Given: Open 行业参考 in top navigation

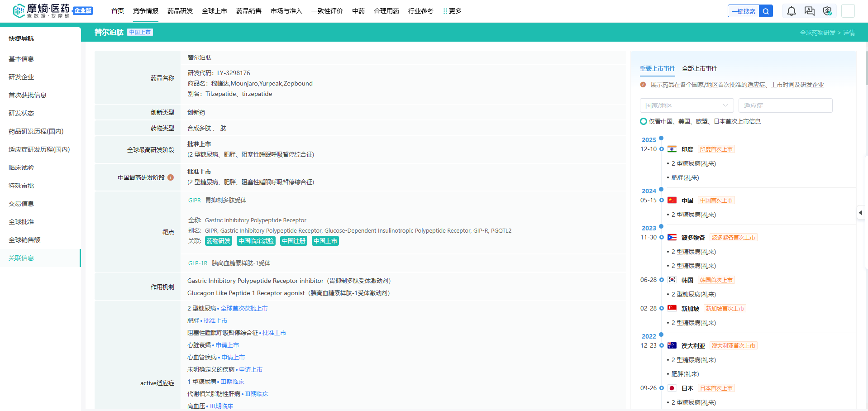Looking at the screenshot, I should [x=421, y=11].
